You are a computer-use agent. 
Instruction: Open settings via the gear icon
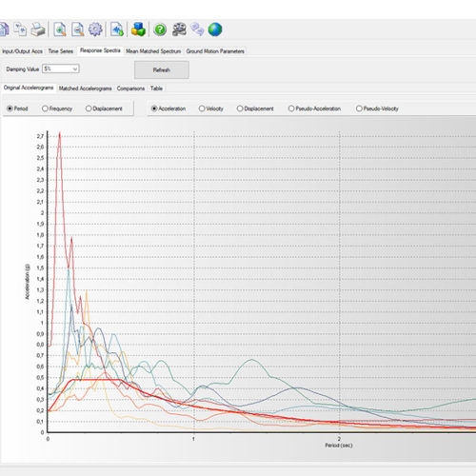[x=95, y=30]
